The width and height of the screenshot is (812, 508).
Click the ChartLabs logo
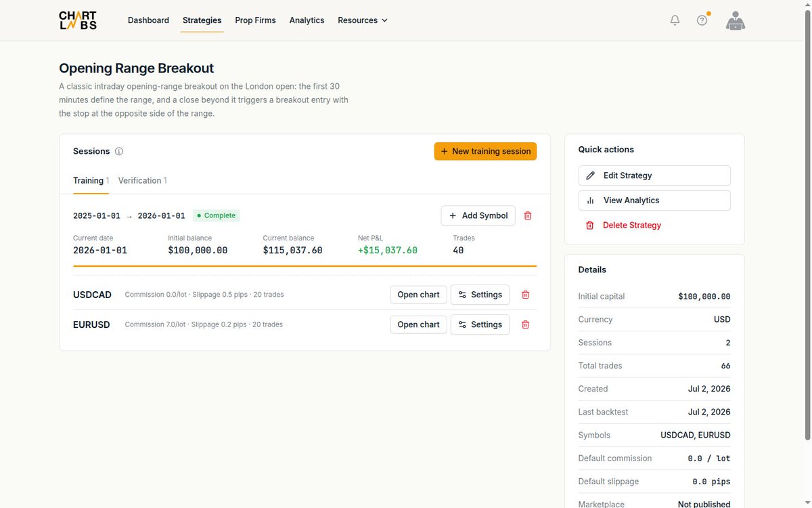[77, 20]
